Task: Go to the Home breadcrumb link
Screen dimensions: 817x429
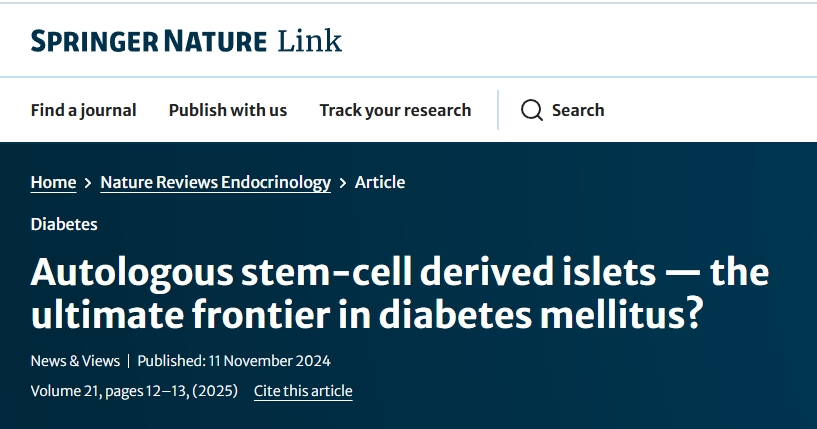Action: (53, 182)
